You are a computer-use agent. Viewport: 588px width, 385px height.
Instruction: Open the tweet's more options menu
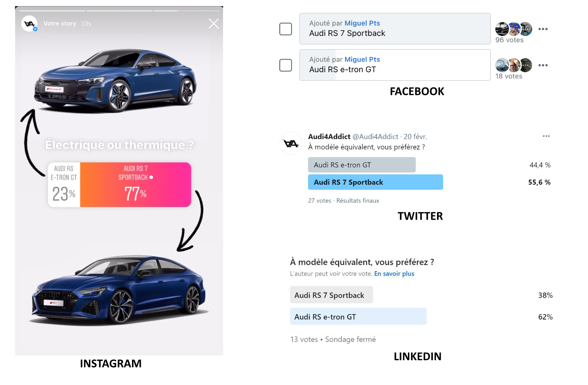tap(546, 136)
